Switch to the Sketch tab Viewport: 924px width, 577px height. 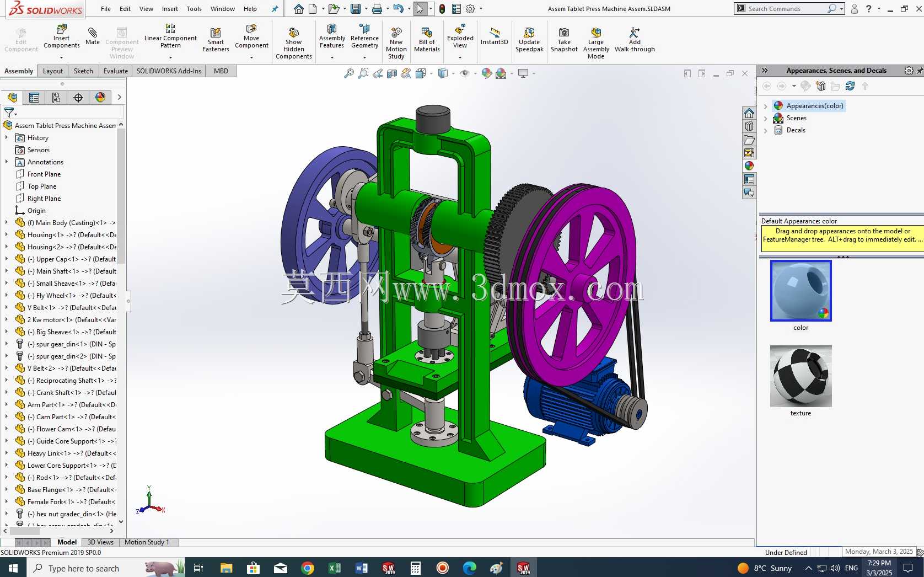[83, 71]
